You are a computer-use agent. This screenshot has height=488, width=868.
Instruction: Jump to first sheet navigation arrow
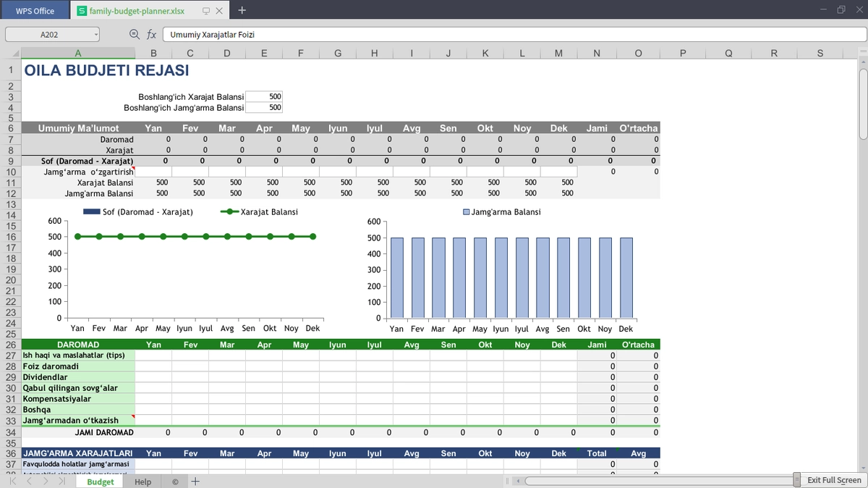click(x=13, y=481)
